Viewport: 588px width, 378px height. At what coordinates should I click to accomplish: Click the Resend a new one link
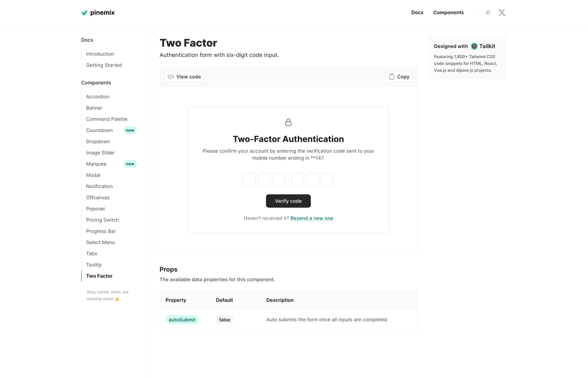pos(312,218)
